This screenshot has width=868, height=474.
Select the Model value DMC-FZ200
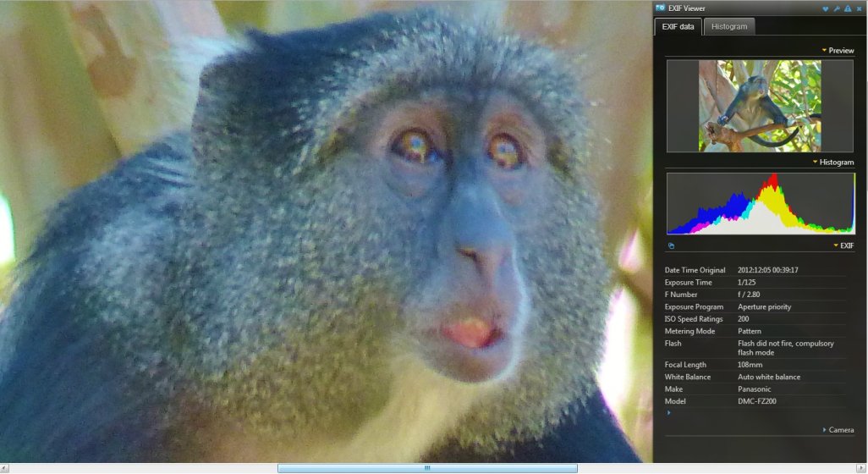tap(756, 401)
